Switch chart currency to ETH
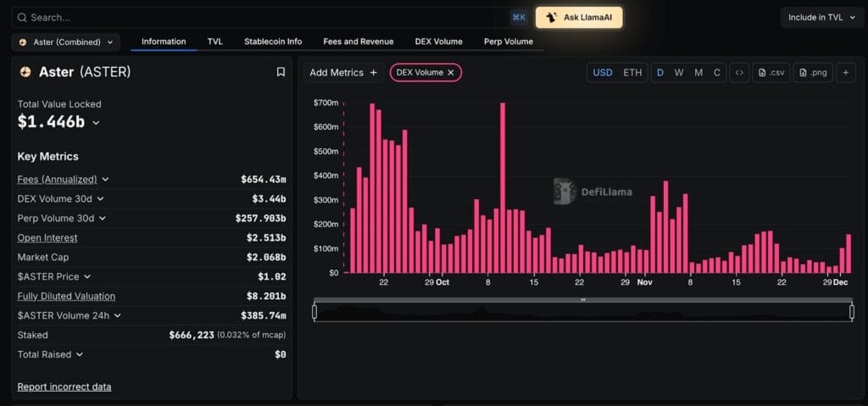This screenshot has width=868, height=406. tap(632, 73)
